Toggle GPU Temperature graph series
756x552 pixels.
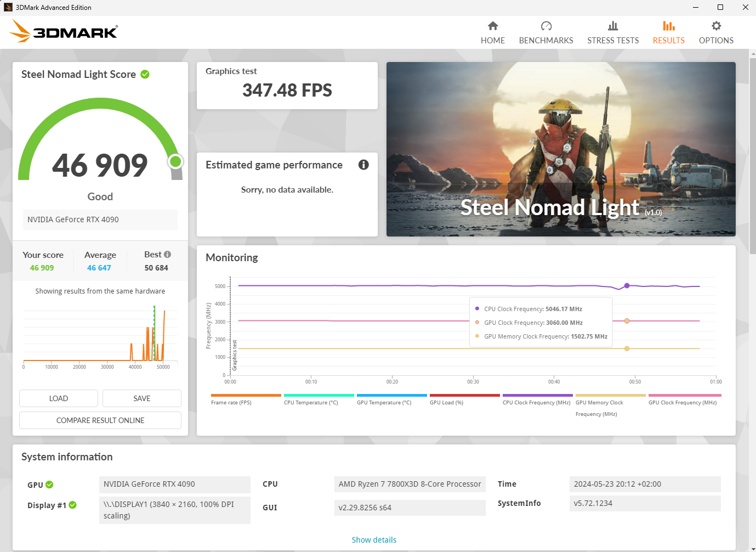[x=391, y=399]
